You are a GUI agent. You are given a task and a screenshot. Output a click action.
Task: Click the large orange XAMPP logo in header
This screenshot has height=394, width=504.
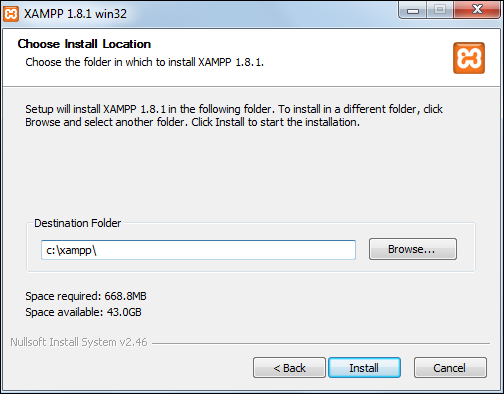click(469, 58)
